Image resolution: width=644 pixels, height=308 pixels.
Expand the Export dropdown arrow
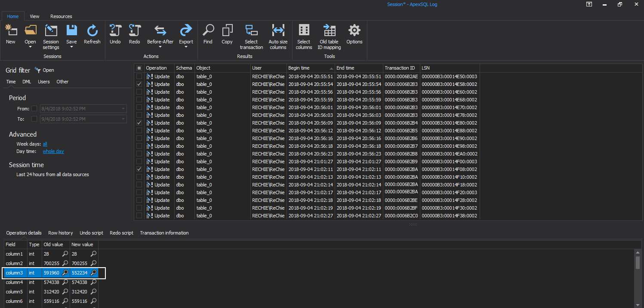[186, 47]
